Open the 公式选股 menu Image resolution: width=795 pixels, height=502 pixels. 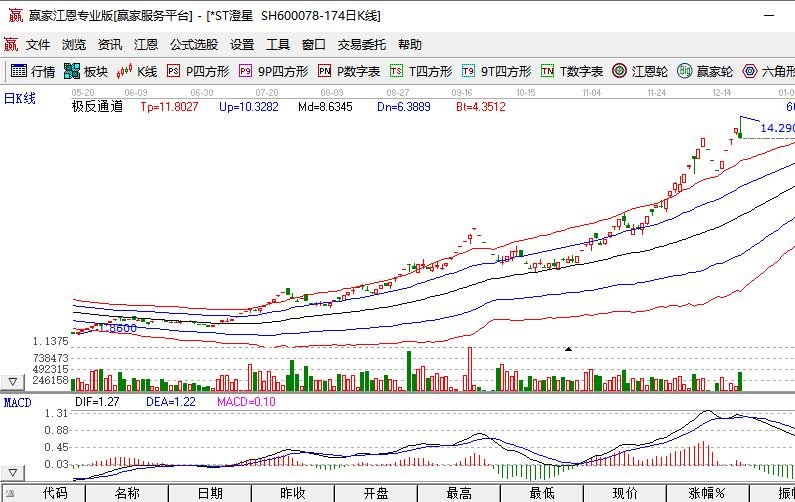pyautogui.click(x=194, y=45)
